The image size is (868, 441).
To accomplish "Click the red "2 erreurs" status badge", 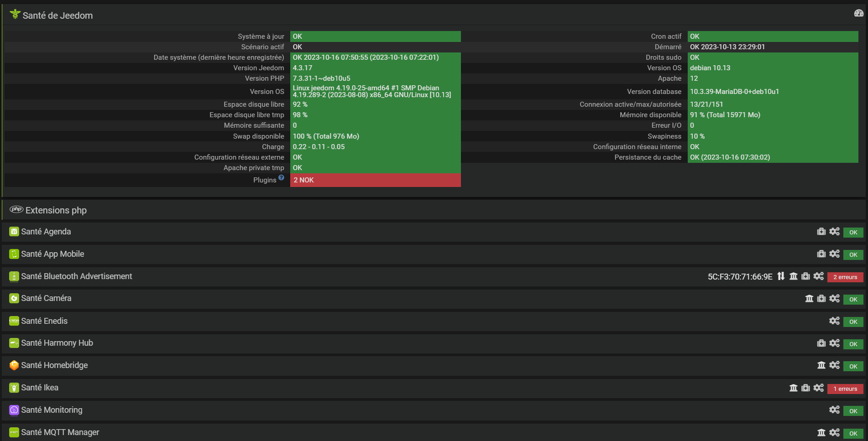I will 845,277.
